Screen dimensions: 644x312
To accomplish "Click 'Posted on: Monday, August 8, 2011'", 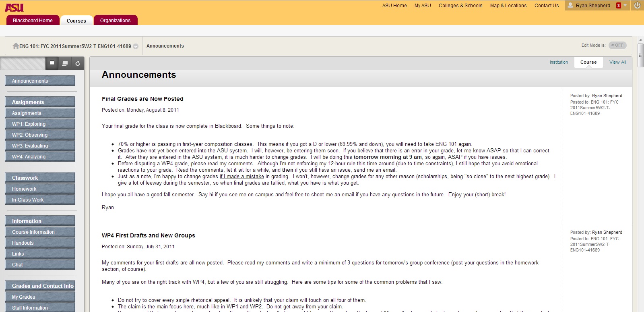I will (x=140, y=110).
